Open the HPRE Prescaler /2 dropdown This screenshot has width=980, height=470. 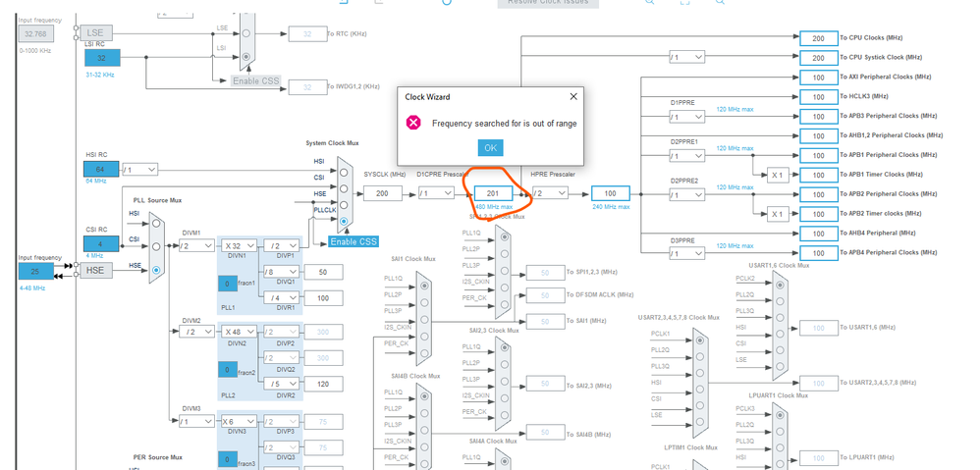pyautogui.click(x=550, y=193)
